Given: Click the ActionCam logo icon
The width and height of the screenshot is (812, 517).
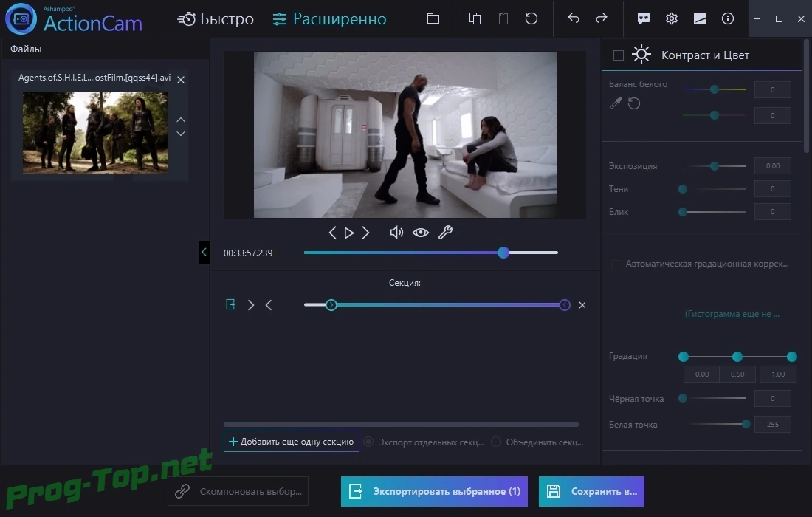Looking at the screenshot, I should 21,18.
